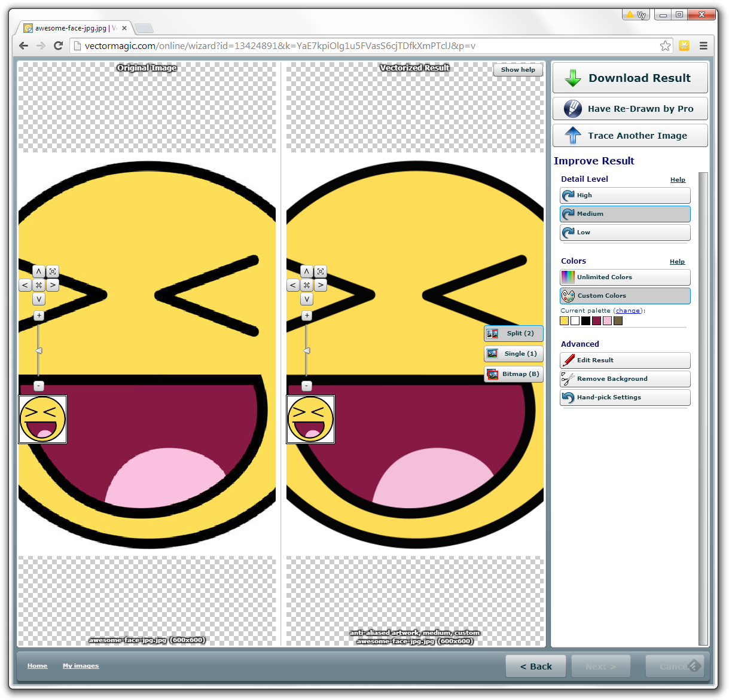This screenshot has width=729, height=700.
Task: Switch to Single (1) view mode
Action: pyautogui.click(x=513, y=353)
